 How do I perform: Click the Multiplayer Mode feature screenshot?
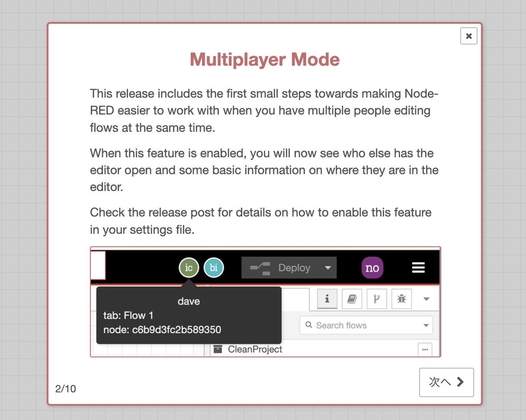tap(265, 302)
